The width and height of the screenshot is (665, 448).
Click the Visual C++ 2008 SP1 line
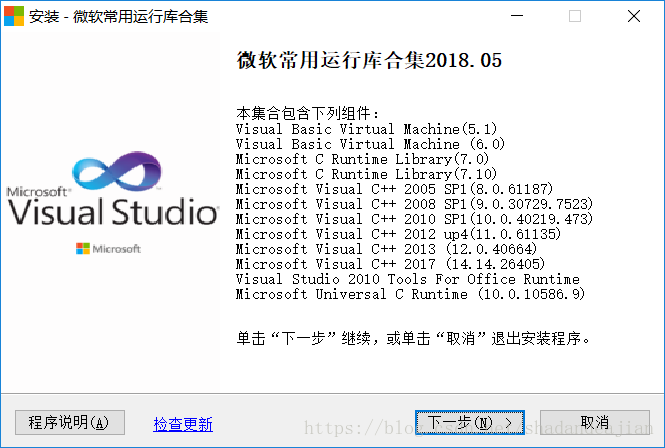coord(414,204)
